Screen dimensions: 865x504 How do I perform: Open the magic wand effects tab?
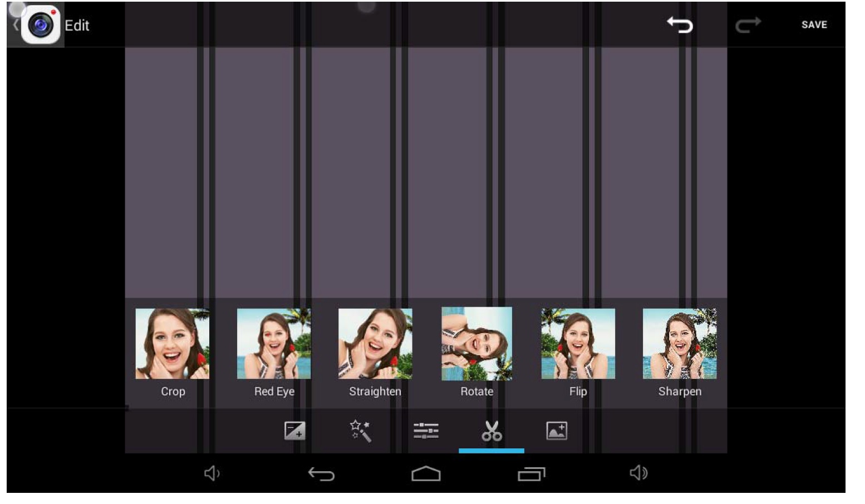[x=360, y=431]
